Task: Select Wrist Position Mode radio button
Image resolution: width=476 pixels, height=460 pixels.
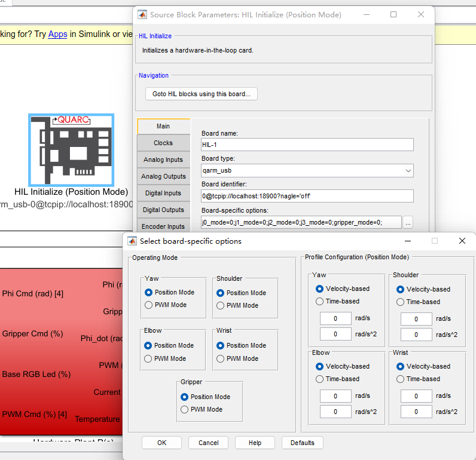Action: 221,346
